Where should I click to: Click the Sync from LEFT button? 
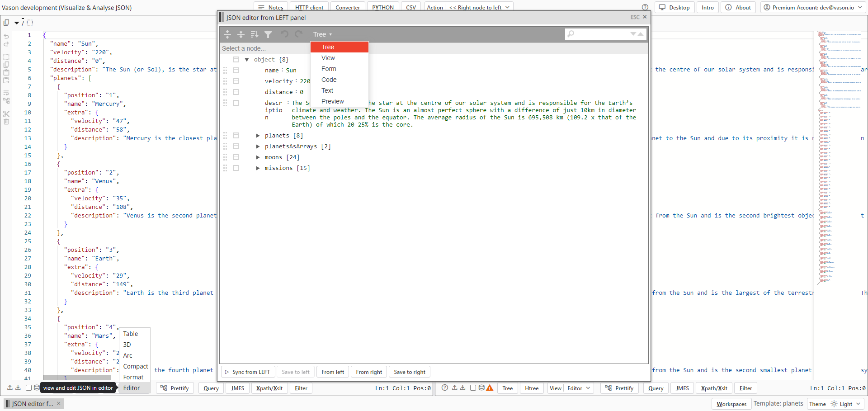tap(247, 372)
